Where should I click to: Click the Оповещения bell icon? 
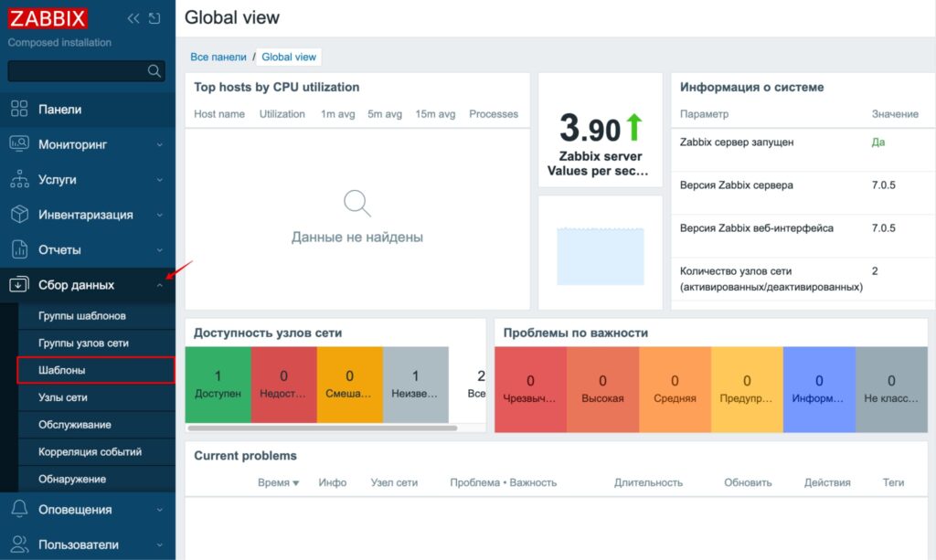[19, 510]
